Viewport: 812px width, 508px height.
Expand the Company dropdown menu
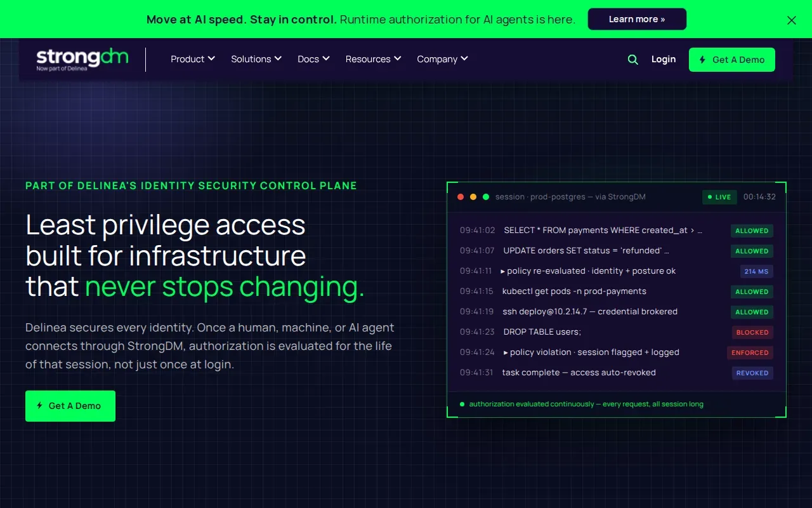coord(442,59)
